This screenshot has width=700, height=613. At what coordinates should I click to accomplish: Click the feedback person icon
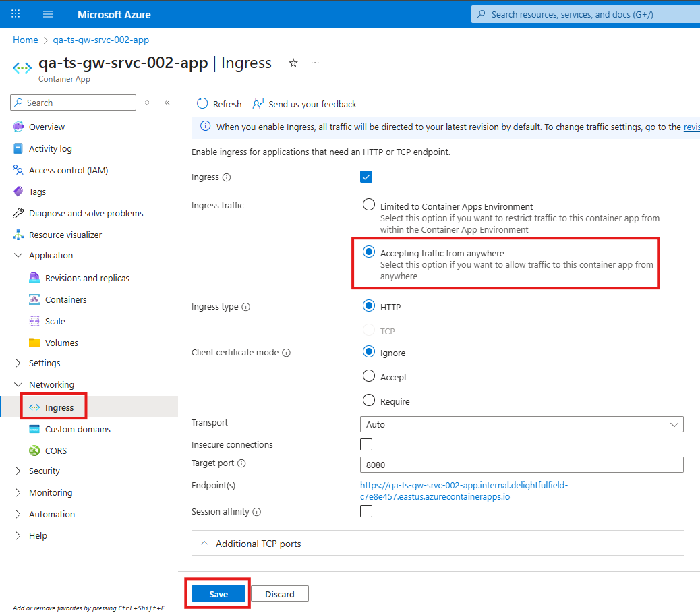258,104
